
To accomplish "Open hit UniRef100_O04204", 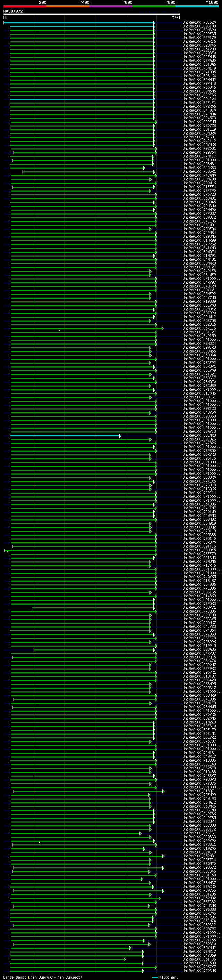I will pyautogui.click(x=199, y=99).
